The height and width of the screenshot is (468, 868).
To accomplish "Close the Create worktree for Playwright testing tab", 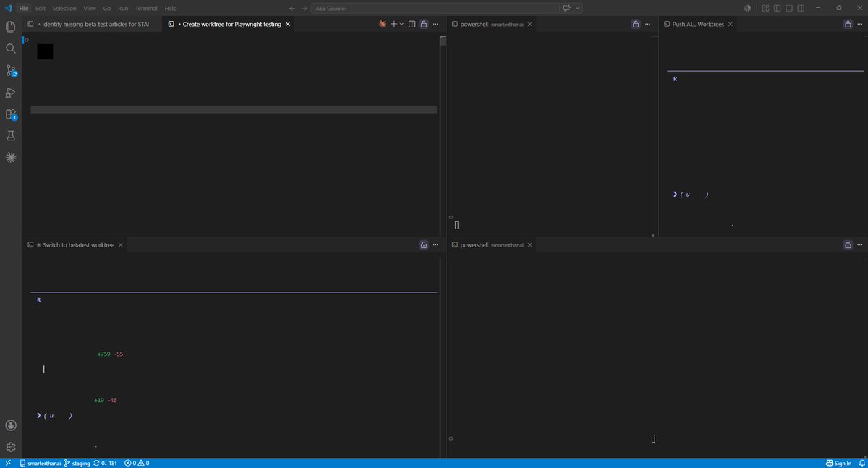I will pos(288,24).
